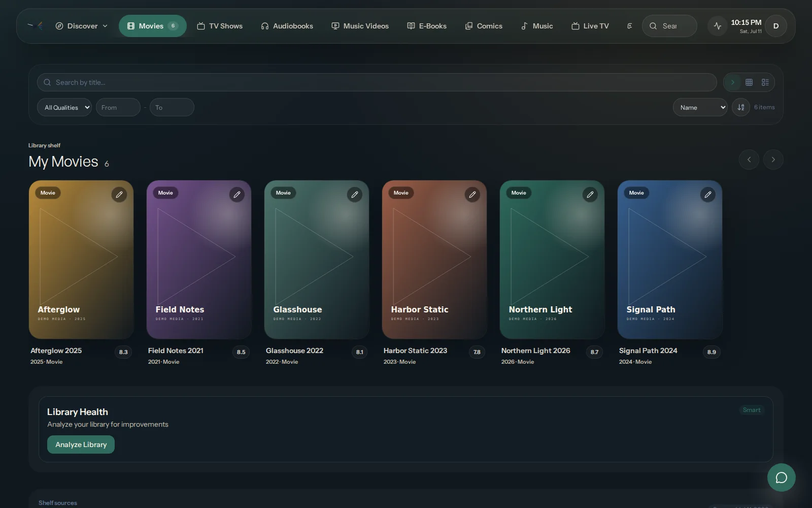Screen dimensions: 812x508
Task: Open the Harbor Static poster
Action: pyautogui.click(x=434, y=260)
